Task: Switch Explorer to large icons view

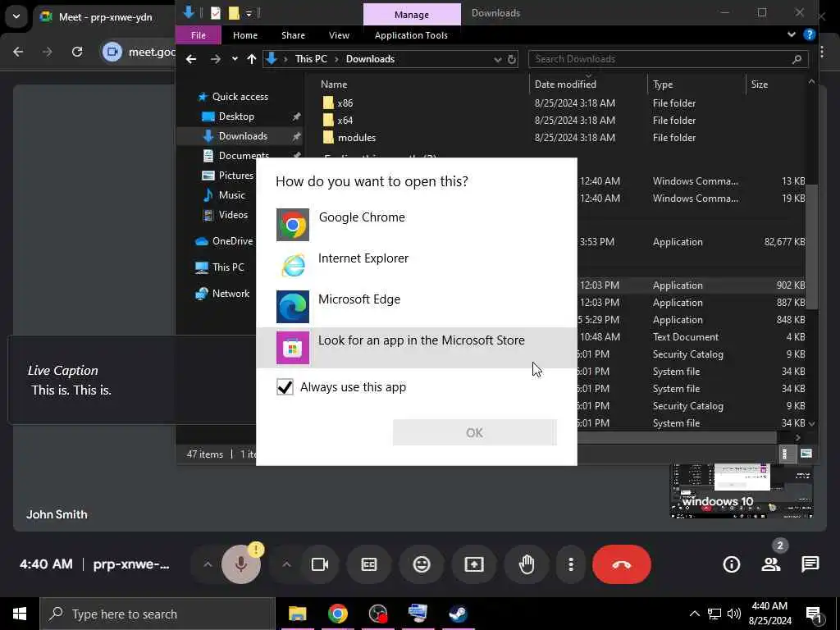Action: pos(806,454)
